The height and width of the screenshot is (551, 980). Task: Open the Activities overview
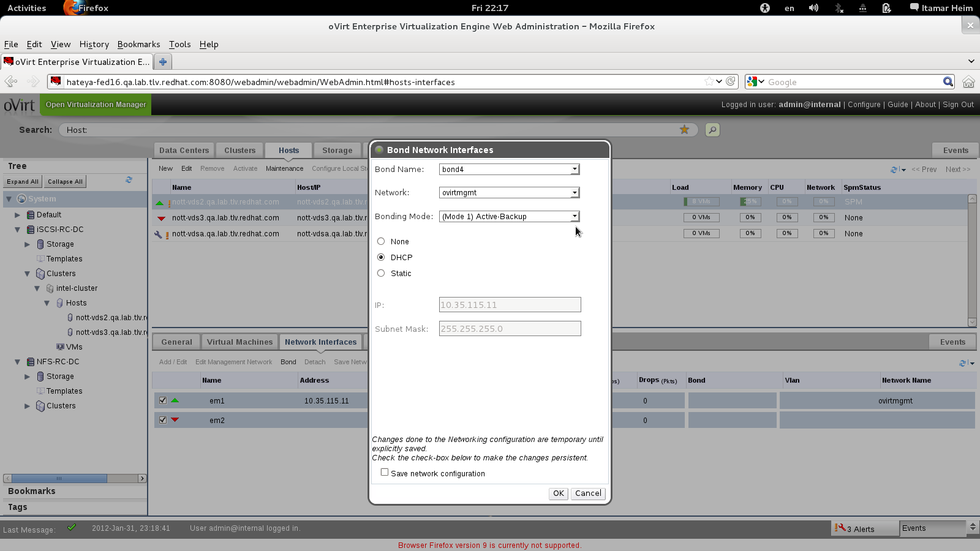(x=26, y=8)
